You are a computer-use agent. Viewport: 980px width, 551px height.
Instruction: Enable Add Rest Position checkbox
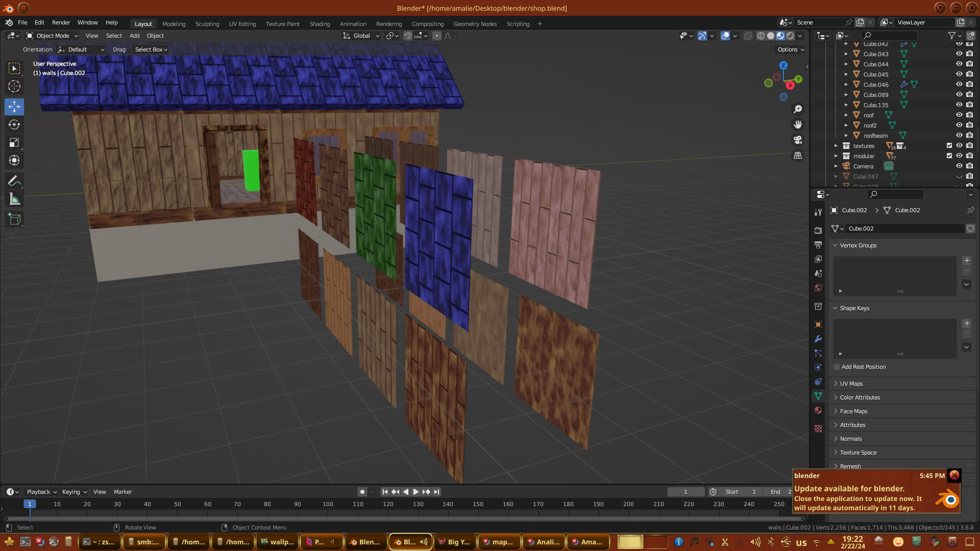tap(837, 367)
